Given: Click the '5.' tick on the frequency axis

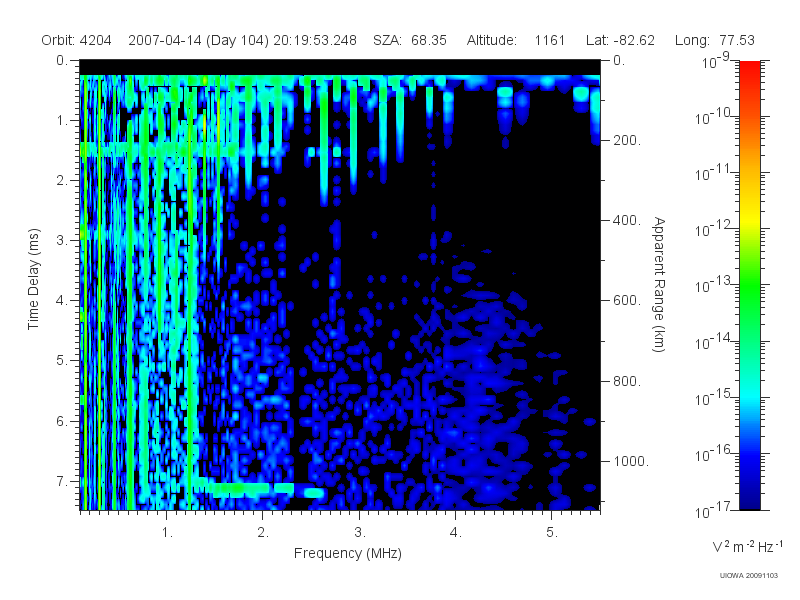Looking at the screenshot, I should click(552, 533).
